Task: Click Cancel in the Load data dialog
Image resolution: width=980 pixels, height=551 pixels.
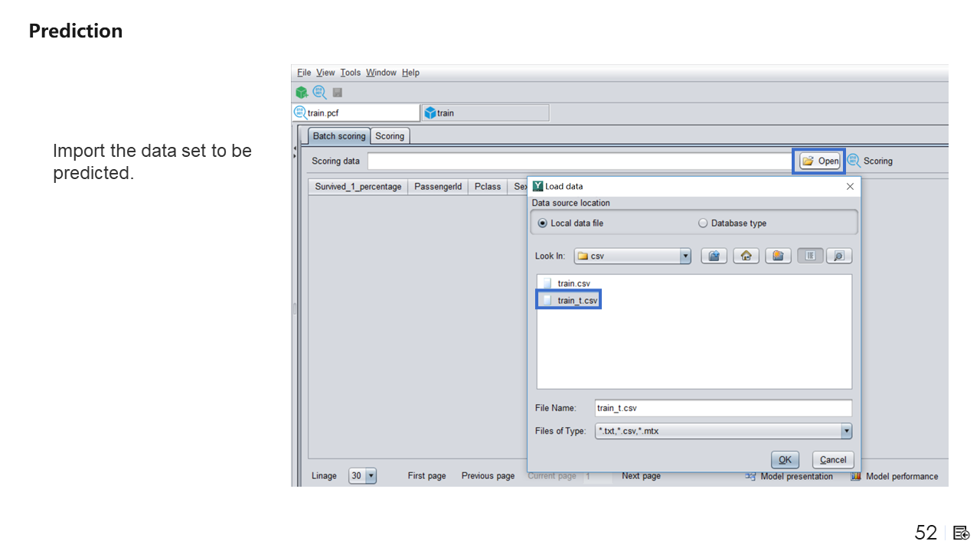Action: click(x=833, y=460)
